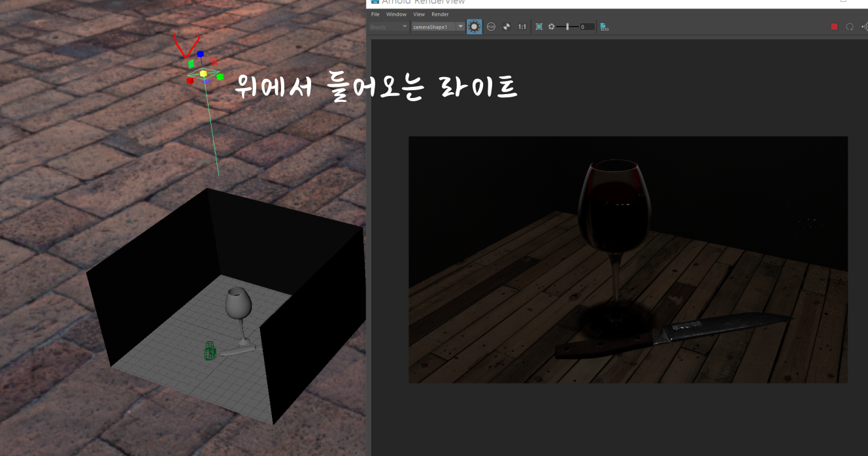The width and height of the screenshot is (868, 456).
Task: Select the knife model in the viewport
Action: point(239,351)
